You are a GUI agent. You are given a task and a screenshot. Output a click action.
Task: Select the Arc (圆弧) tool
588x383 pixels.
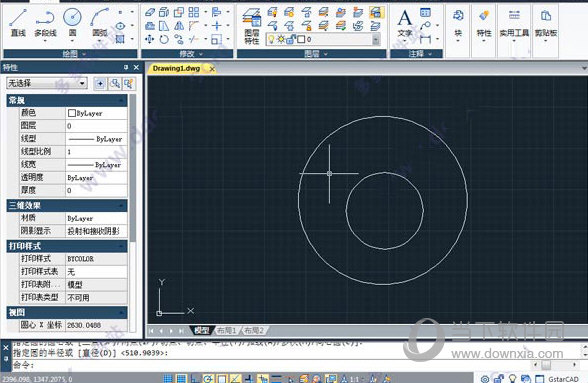pyautogui.click(x=99, y=23)
